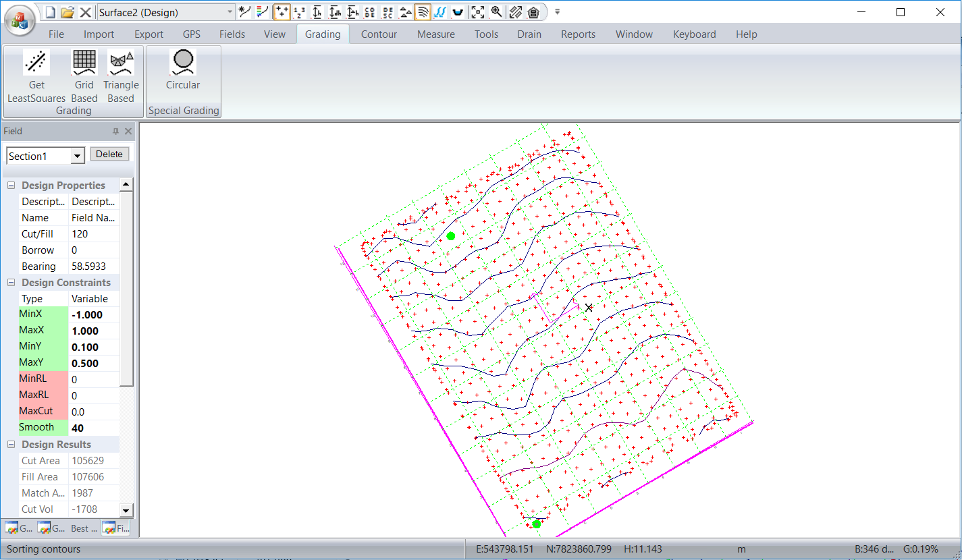Open the Circular special grading tool

183,63
